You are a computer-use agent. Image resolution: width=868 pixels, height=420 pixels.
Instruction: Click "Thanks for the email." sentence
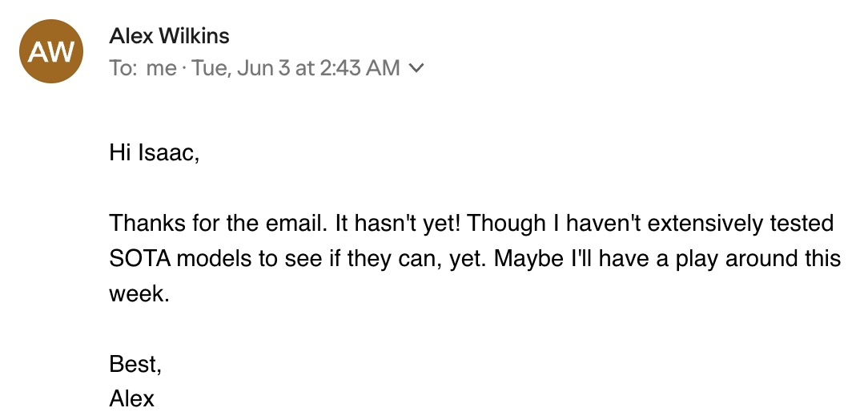tap(217, 224)
